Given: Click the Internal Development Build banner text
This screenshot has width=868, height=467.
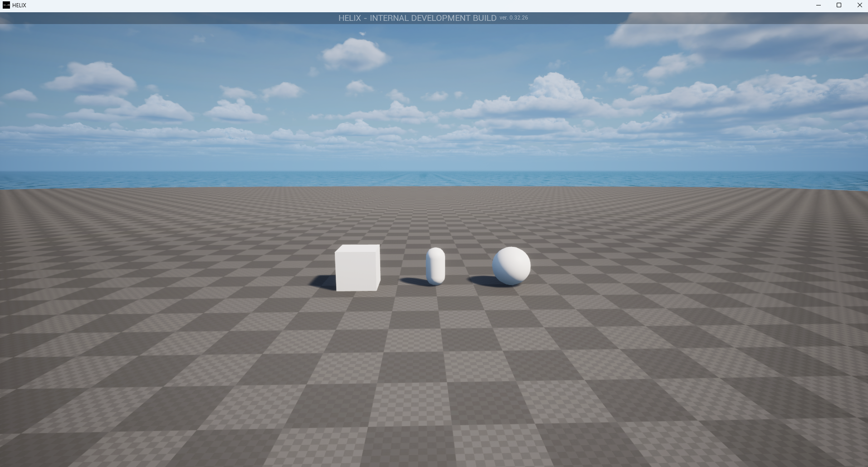Looking at the screenshot, I should coord(417,18).
